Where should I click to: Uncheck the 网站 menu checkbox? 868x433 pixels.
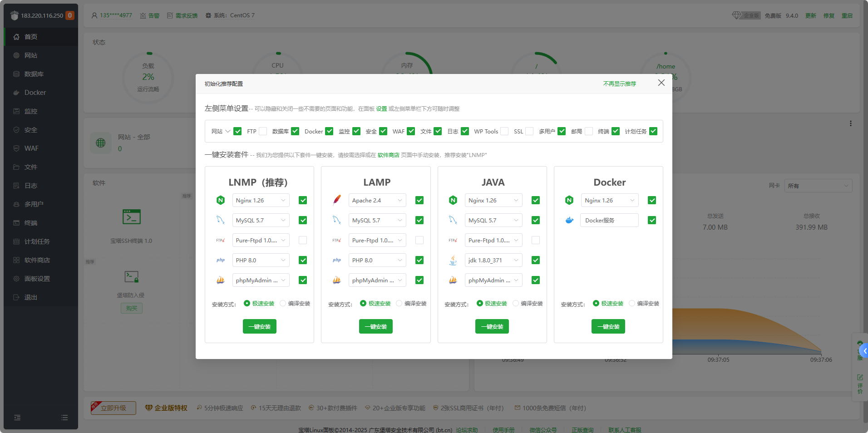click(237, 131)
